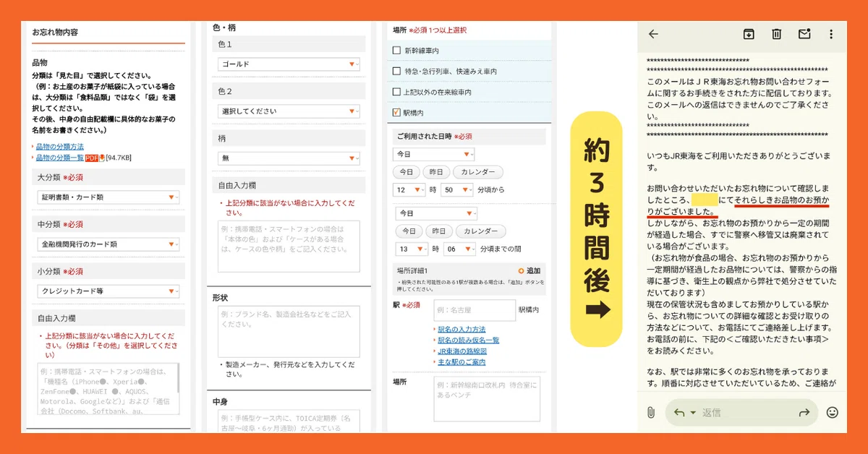Open the 柄 dropdown showing 無
Image resolution: width=868 pixels, height=454 pixels.
[289, 158]
